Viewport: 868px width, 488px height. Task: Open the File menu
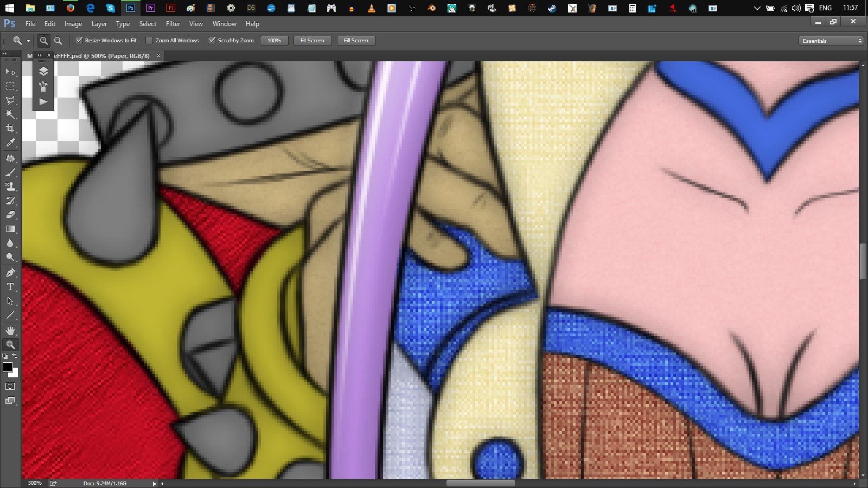click(30, 24)
